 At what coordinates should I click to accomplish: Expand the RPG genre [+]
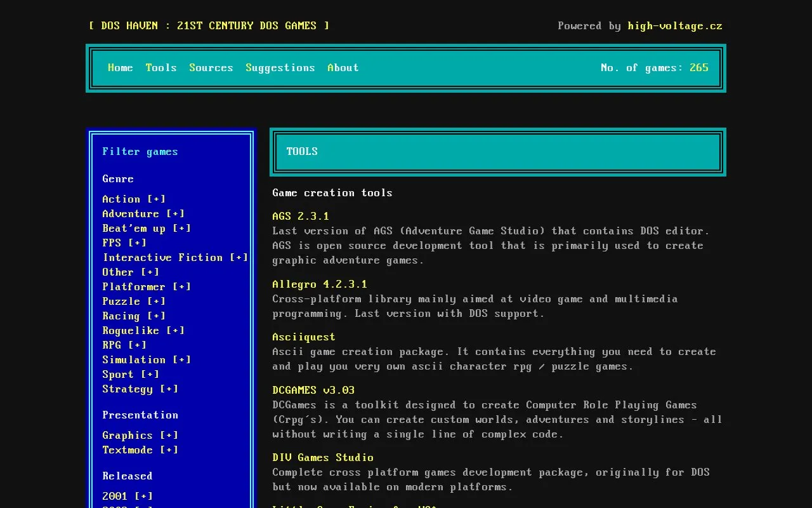click(x=138, y=345)
